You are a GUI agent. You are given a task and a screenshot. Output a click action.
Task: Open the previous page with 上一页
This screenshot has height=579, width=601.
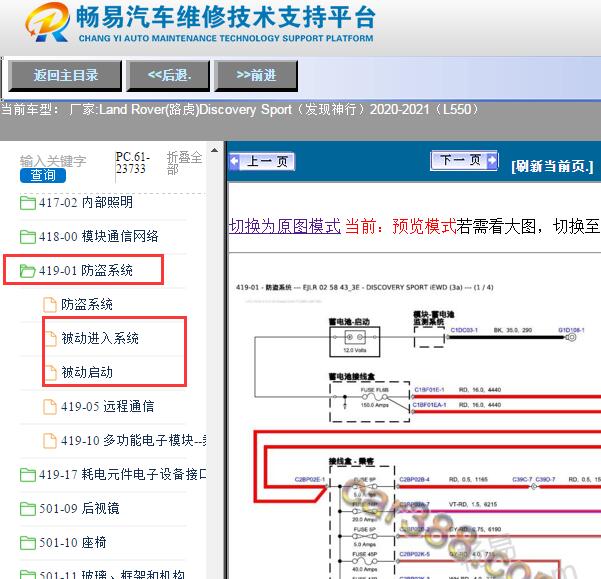pyautogui.click(x=262, y=161)
